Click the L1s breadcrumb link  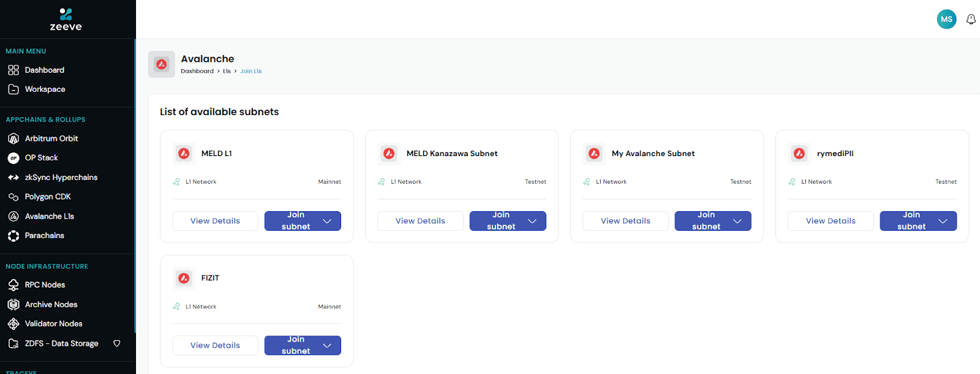point(227,71)
